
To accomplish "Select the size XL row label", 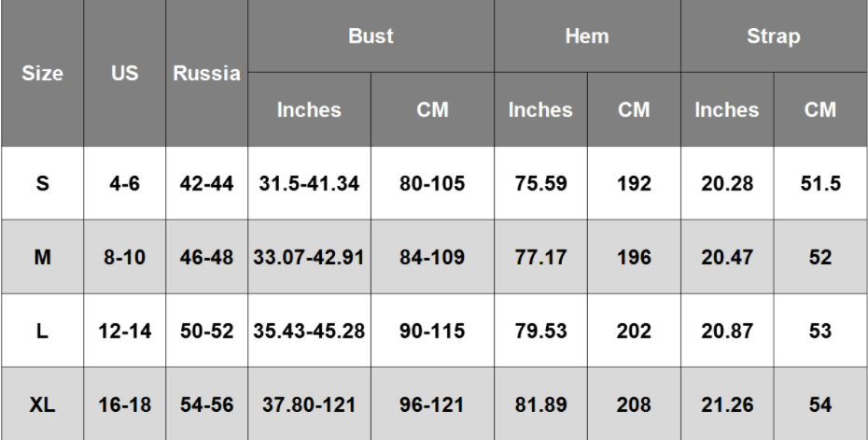I will pos(43,406).
